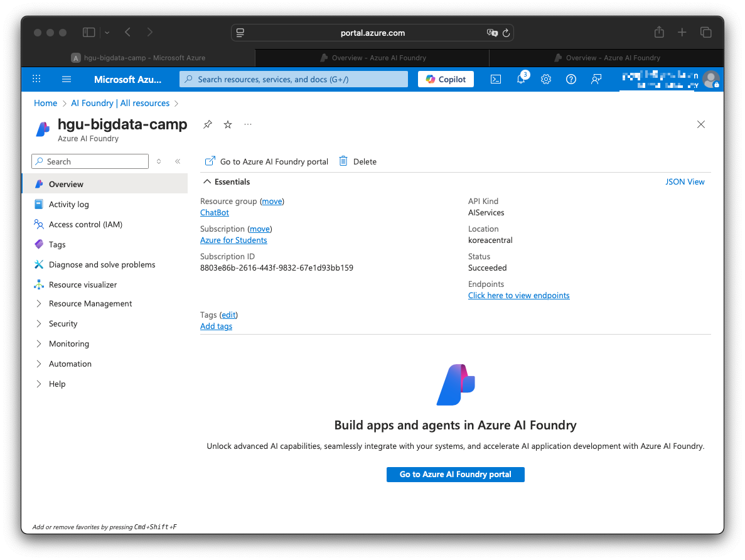The width and height of the screenshot is (745, 560).
Task: Click here to view endpoints link
Action: (x=518, y=295)
